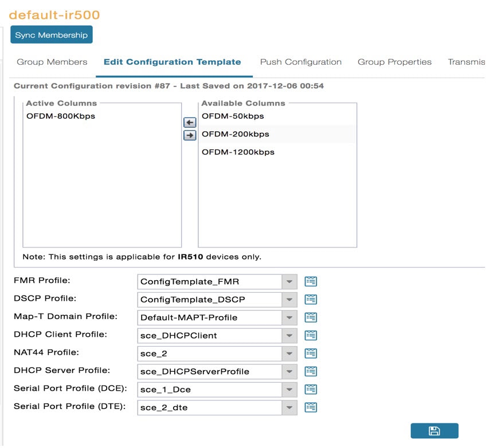Viewport: 501px width, 448px height.
Task: Expand the NAT44 Profile dropdown arrow
Action: click(289, 353)
